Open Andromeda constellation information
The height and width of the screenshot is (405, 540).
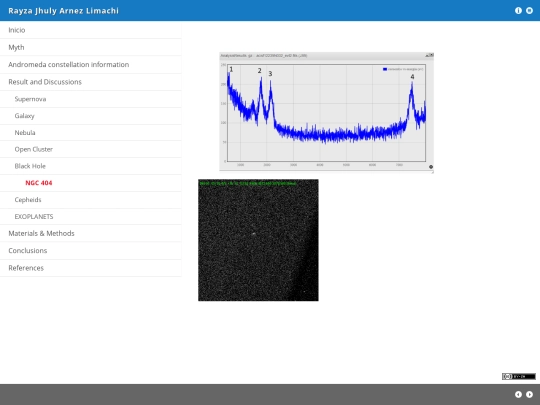(91, 64)
